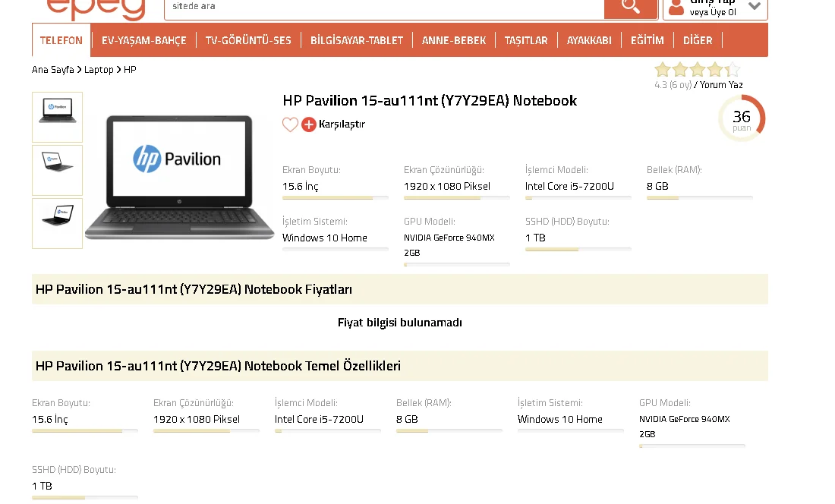Click the star rating row
This screenshot has width=835, height=504.
[697, 70]
